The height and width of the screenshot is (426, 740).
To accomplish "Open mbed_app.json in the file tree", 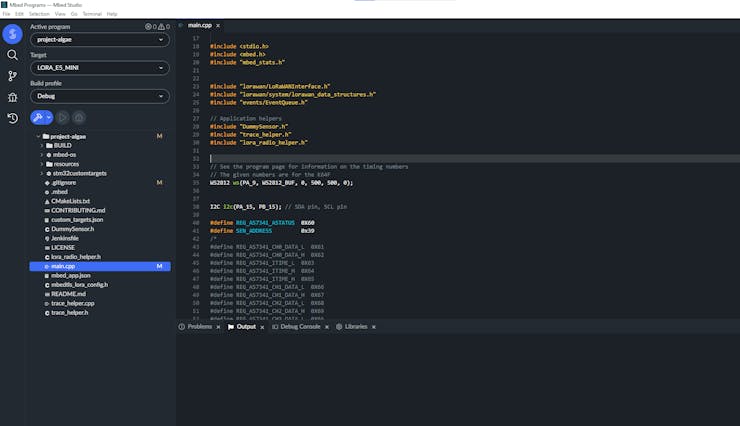I will 70,275.
